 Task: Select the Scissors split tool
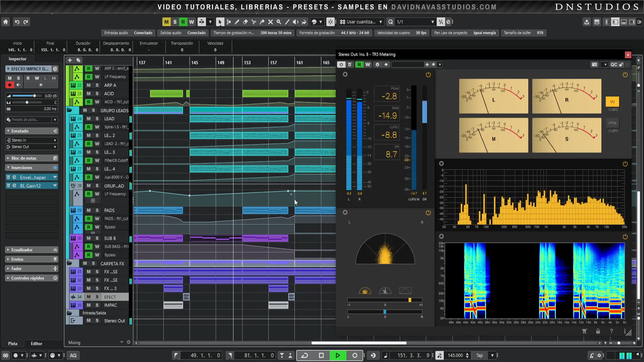pyautogui.click(x=254, y=22)
